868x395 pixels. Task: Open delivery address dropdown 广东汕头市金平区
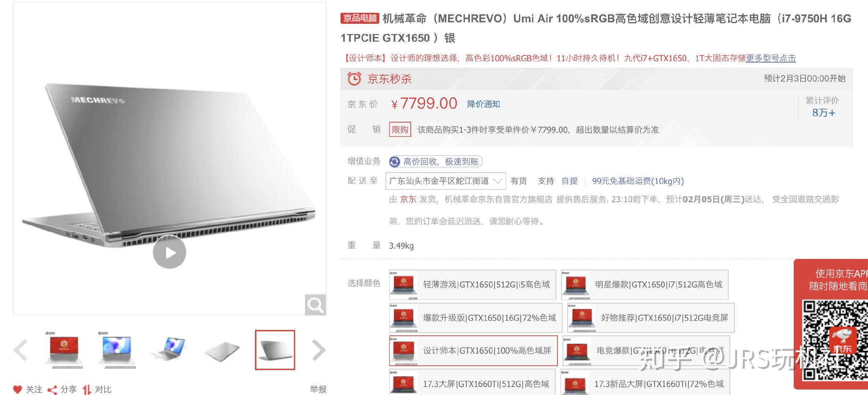(446, 181)
